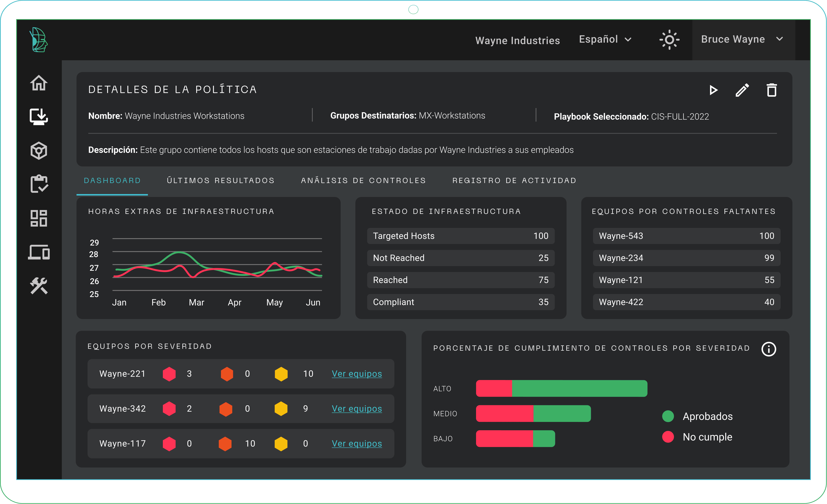The width and height of the screenshot is (827, 504).
Task: Edit the policy with pencil icon
Action: [742, 90]
